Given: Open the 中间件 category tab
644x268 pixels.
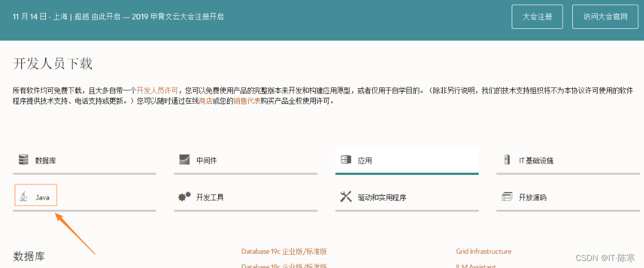Looking at the screenshot, I should pyautogui.click(x=246, y=160).
